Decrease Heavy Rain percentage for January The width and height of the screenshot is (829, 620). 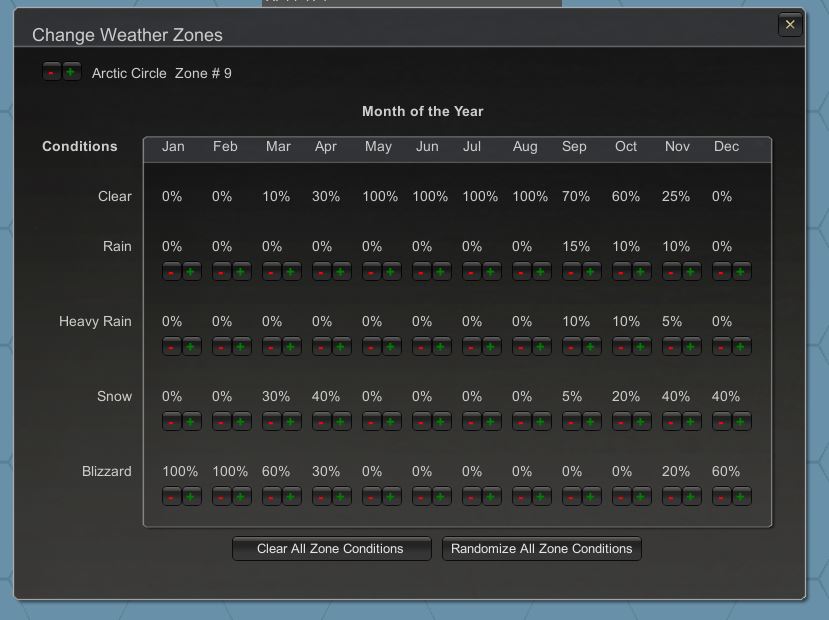click(x=171, y=347)
